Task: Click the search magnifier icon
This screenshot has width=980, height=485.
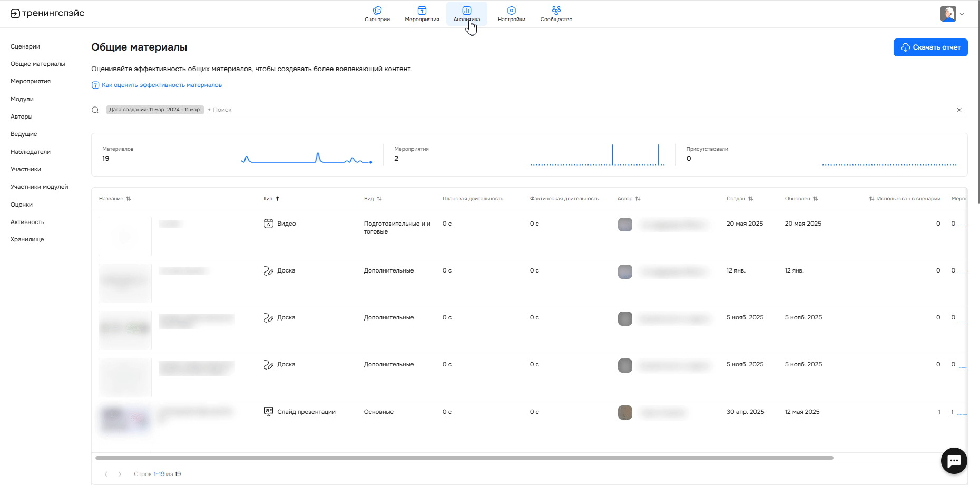Action: coord(95,110)
